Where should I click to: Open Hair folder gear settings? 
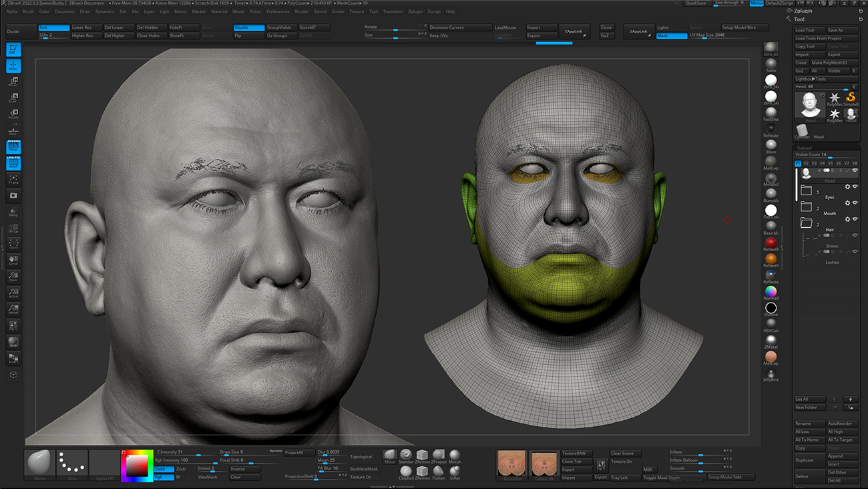click(x=848, y=219)
